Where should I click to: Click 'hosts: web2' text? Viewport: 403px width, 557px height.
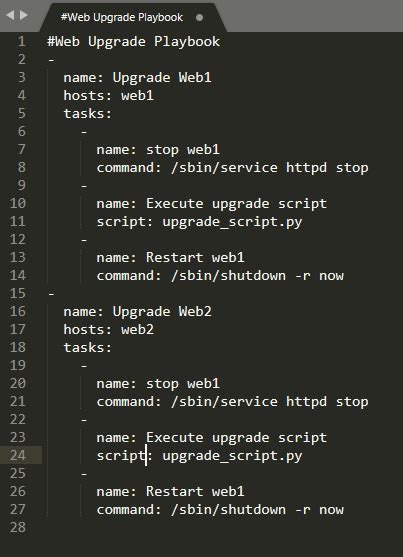[108, 329]
